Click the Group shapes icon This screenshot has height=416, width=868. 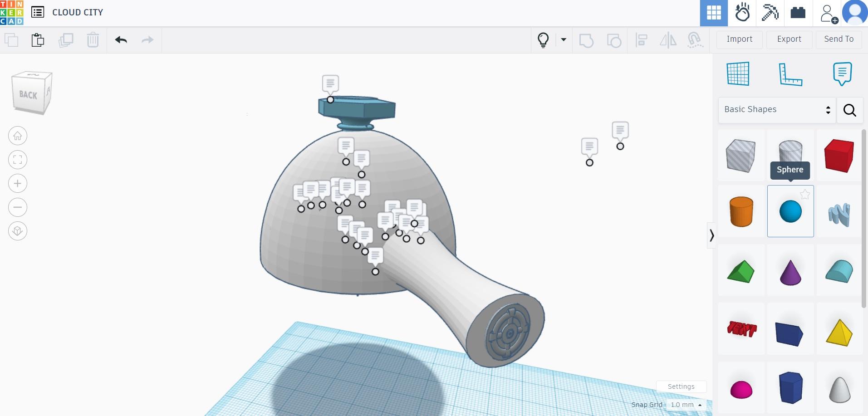pyautogui.click(x=586, y=40)
